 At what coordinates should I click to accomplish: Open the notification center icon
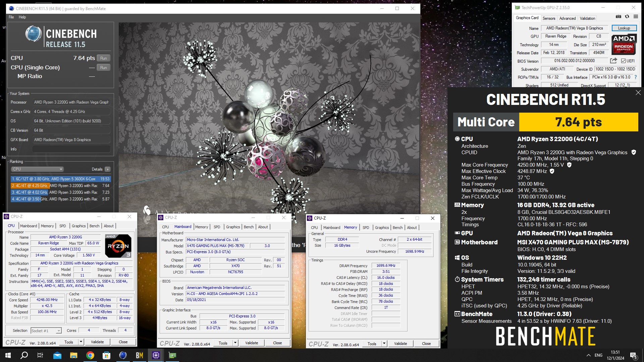634,355
